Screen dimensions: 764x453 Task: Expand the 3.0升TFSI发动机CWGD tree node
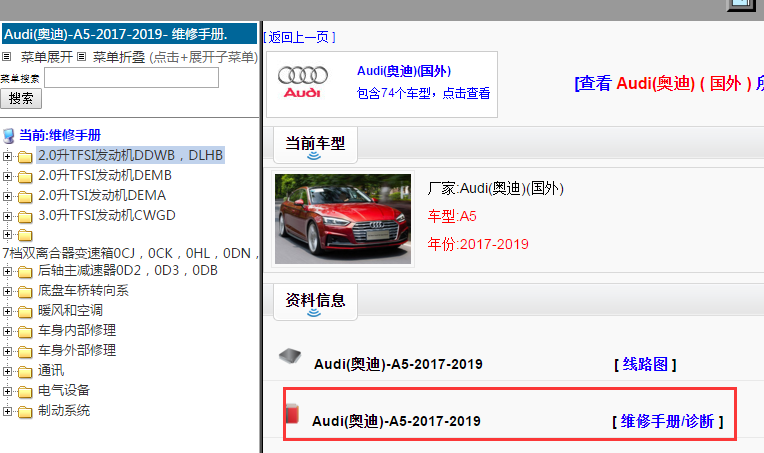7,216
